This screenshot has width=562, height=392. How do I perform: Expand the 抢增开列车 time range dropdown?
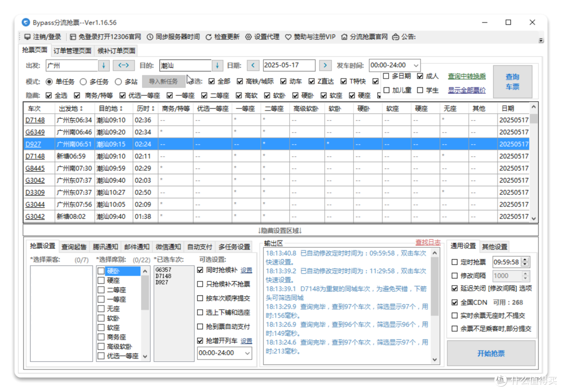tap(247, 353)
